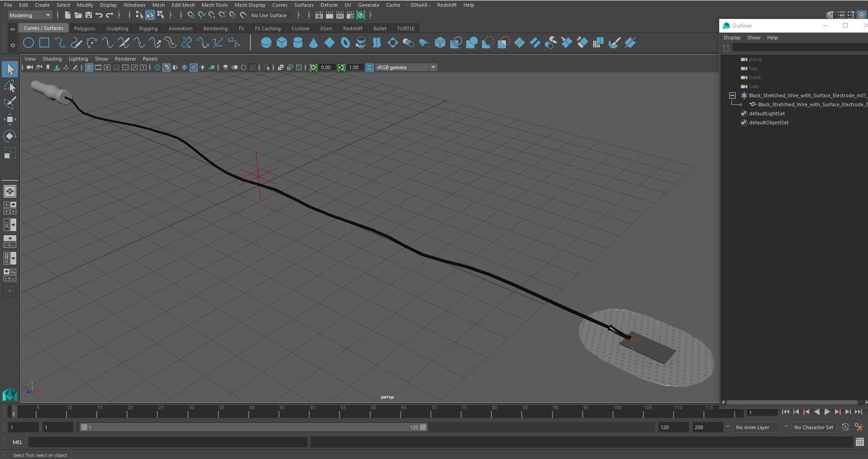Switch to the Polygons shelf tab
868x459 pixels.
pos(85,28)
